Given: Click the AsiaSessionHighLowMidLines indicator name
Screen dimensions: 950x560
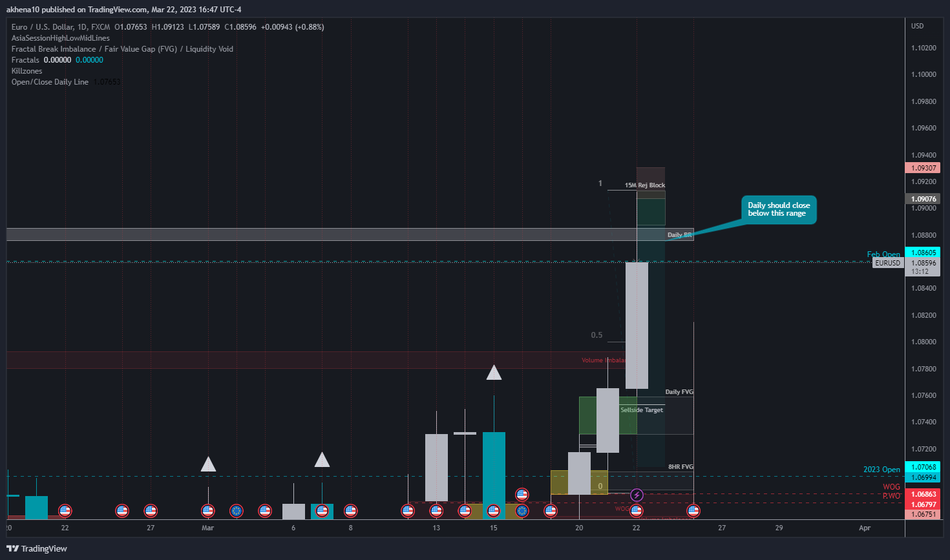Looking at the screenshot, I should pyautogui.click(x=61, y=38).
